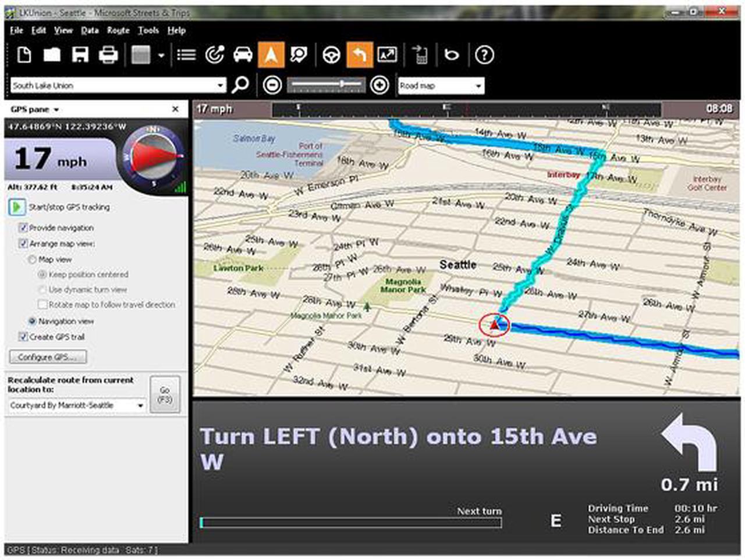This screenshot has height=560, width=745.
Task: Open the route planner target icon
Action: (x=215, y=55)
